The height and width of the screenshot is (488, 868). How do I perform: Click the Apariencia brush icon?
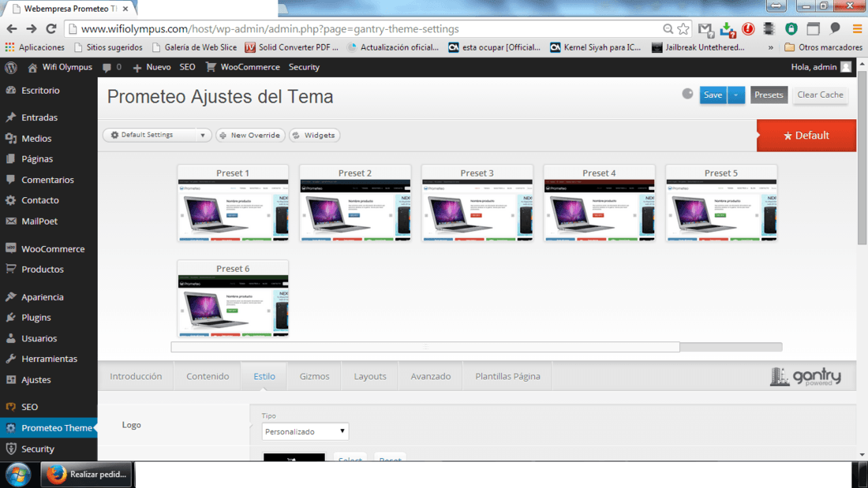10,296
